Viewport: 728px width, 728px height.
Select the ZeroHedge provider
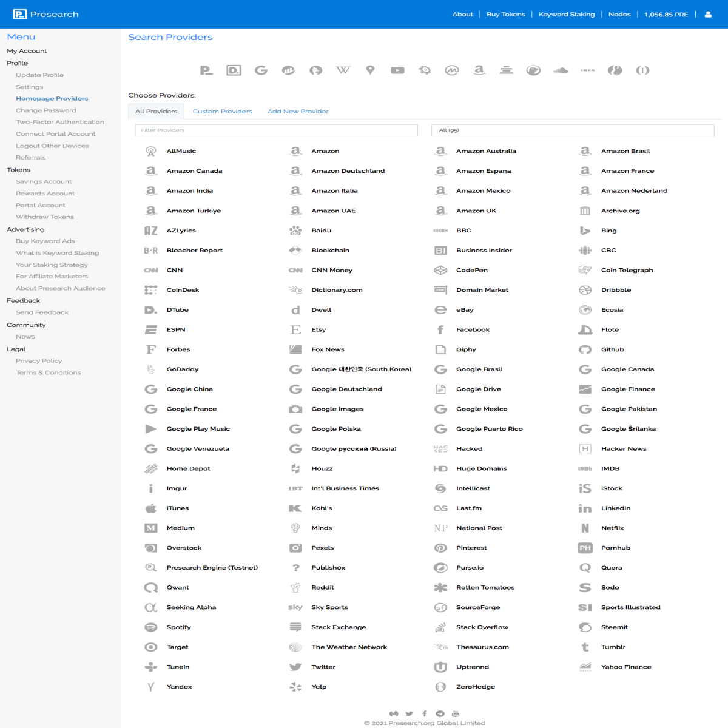point(476,687)
